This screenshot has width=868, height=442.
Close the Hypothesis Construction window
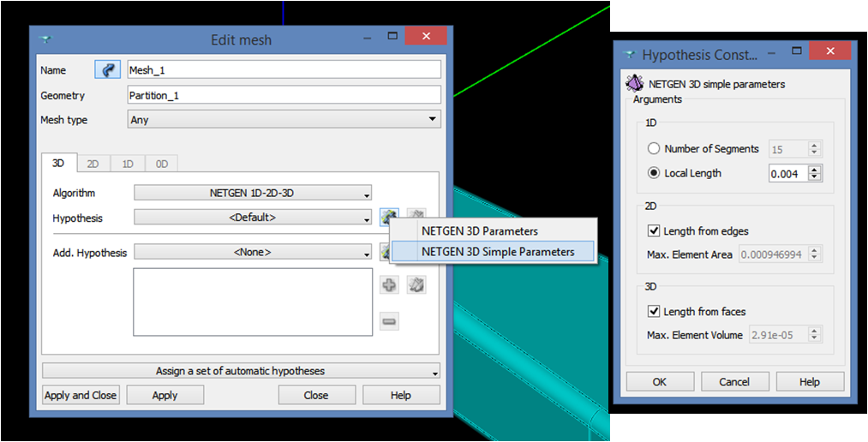tap(829, 51)
